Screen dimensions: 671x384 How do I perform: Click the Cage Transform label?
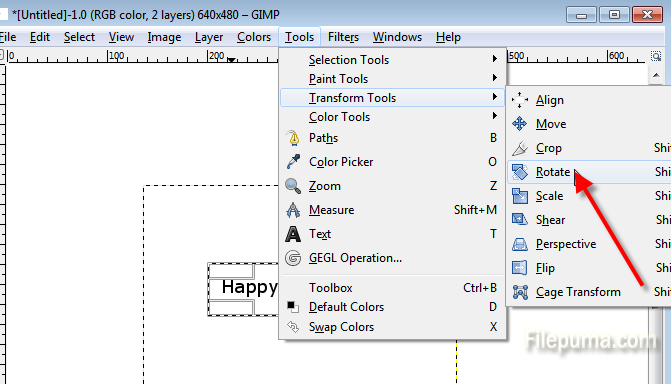[578, 292]
